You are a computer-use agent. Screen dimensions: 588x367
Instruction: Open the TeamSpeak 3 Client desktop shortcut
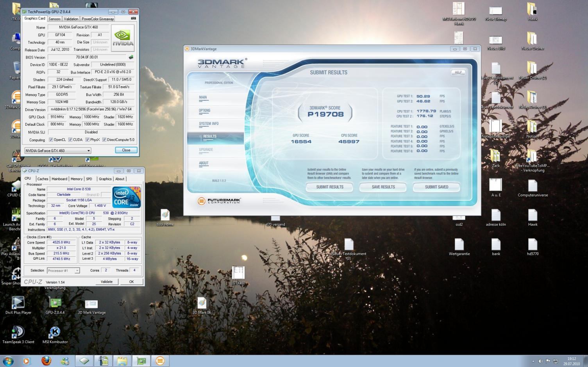[x=18, y=335]
